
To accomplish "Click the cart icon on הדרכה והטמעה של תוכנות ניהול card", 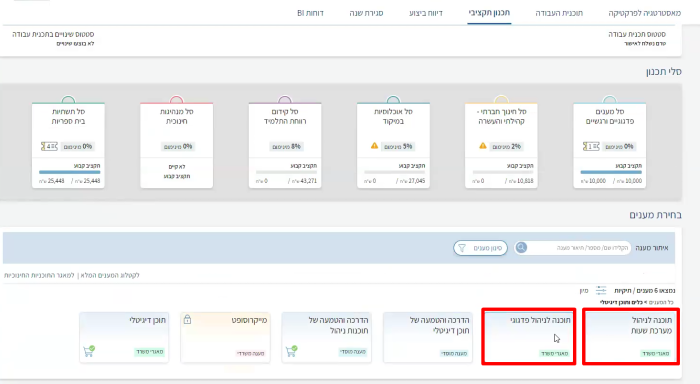I will tap(292, 351).
